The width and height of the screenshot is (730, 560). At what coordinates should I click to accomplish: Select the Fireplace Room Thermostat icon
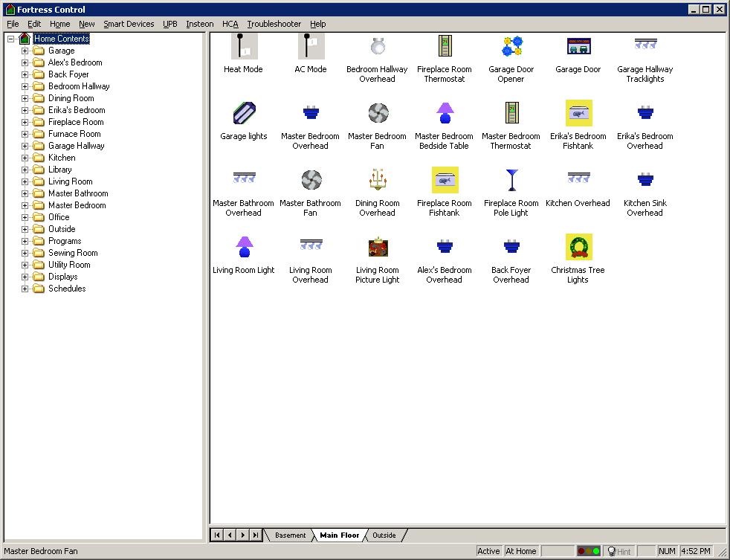click(x=445, y=47)
